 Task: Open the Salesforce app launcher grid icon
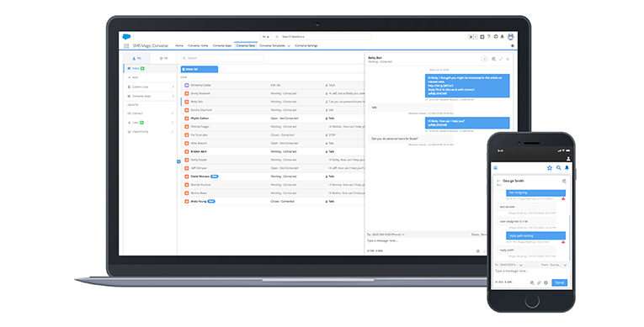[x=126, y=46]
